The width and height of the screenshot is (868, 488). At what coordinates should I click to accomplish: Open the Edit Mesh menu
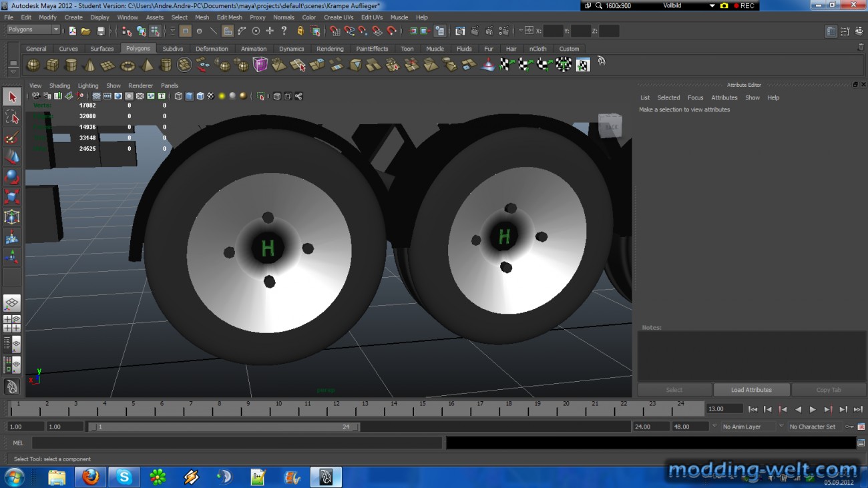(229, 17)
